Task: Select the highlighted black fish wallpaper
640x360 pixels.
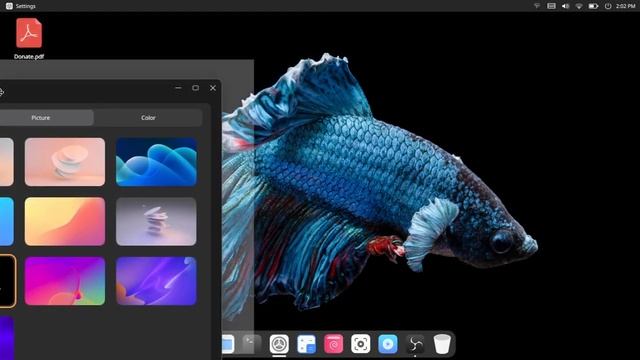Action: (7, 281)
